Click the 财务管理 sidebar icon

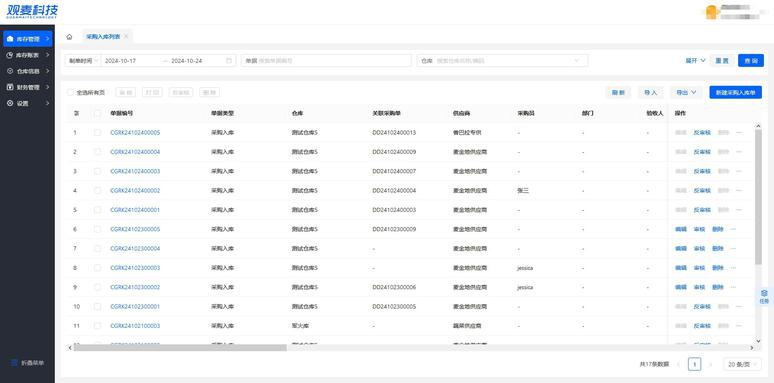10,87
